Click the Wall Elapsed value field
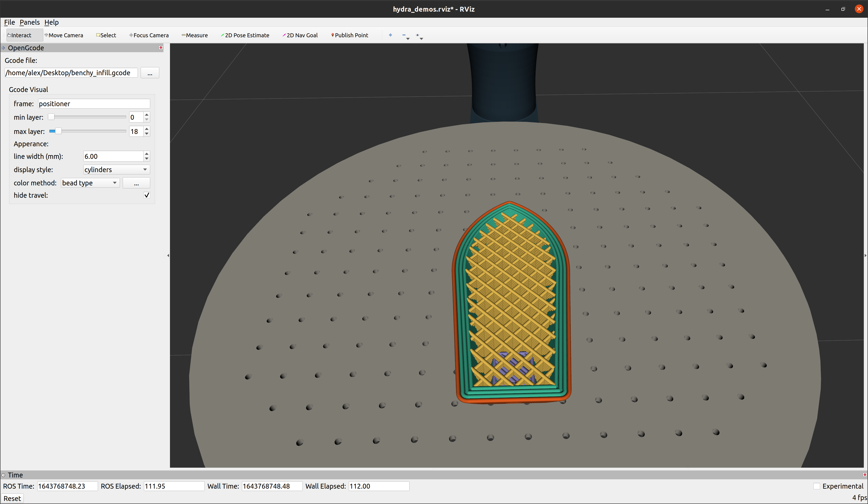This screenshot has width=868, height=504. click(379, 486)
